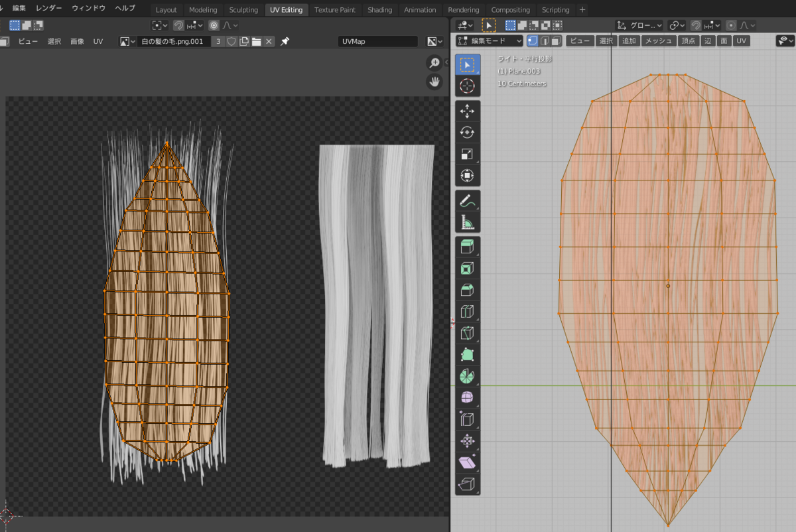The image size is (796, 532).
Task: Unlink the image with the X button
Action: [x=269, y=41]
